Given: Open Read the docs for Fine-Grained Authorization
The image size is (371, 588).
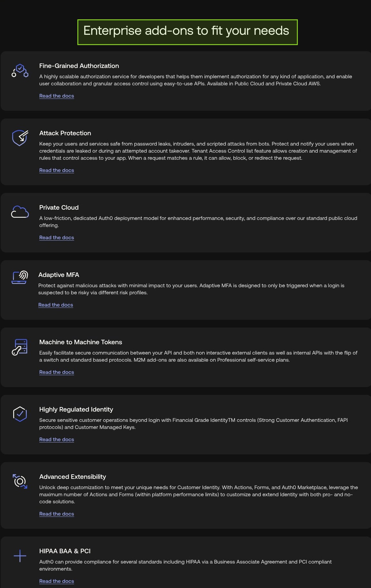Looking at the screenshot, I should (x=57, y=96).
